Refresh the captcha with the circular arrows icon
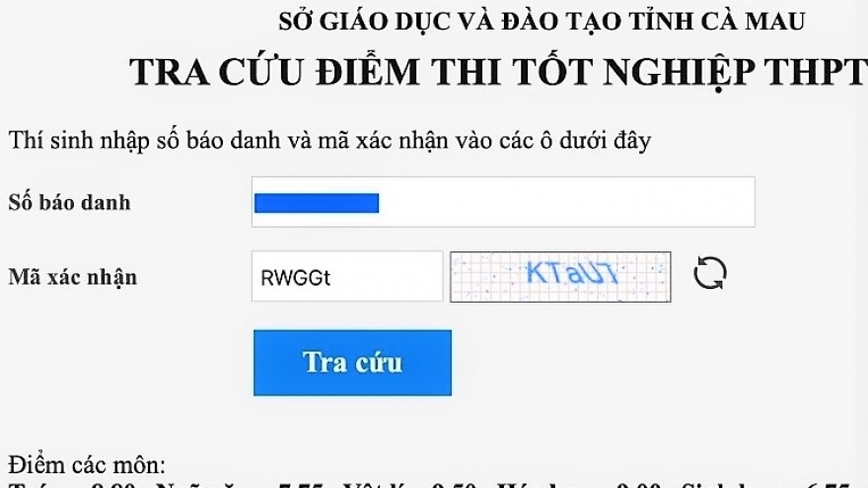Screen dimensions: 868x488 coord(709,273)
